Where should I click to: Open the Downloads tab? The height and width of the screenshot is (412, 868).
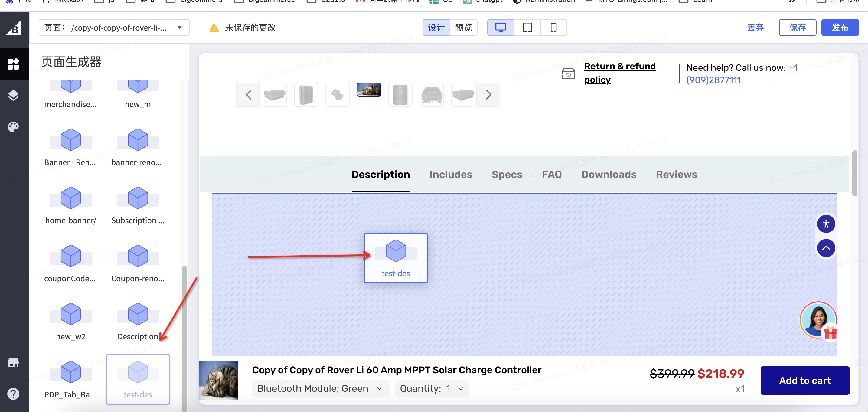pos(609,174)
